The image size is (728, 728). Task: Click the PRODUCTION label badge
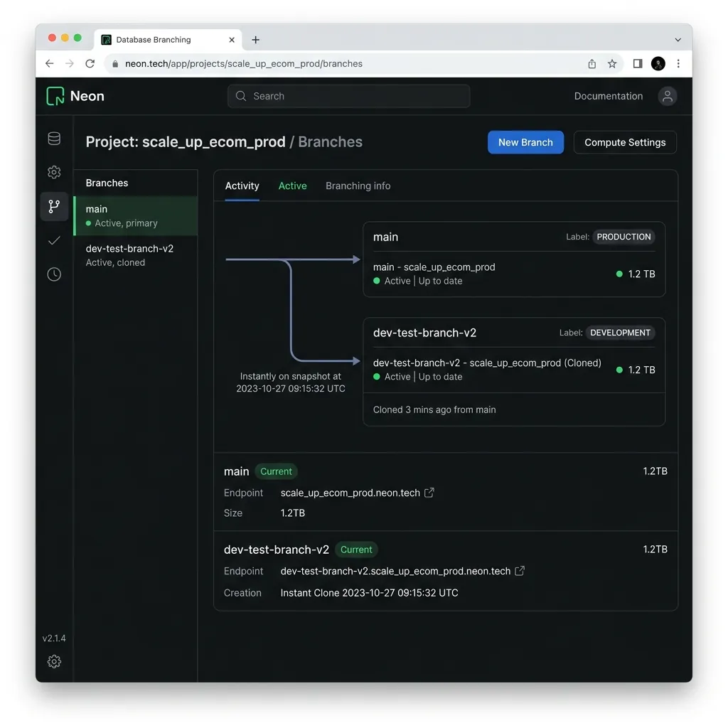click(x=623, y=237)
